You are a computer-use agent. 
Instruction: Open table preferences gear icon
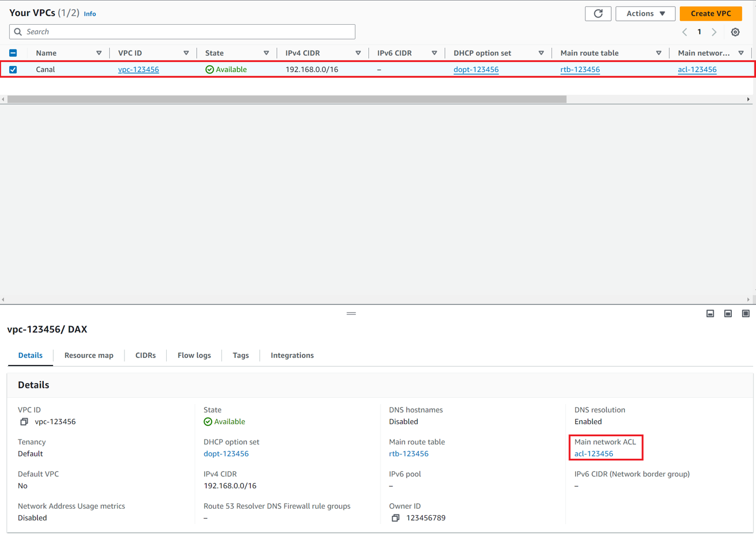click(735, 32)
